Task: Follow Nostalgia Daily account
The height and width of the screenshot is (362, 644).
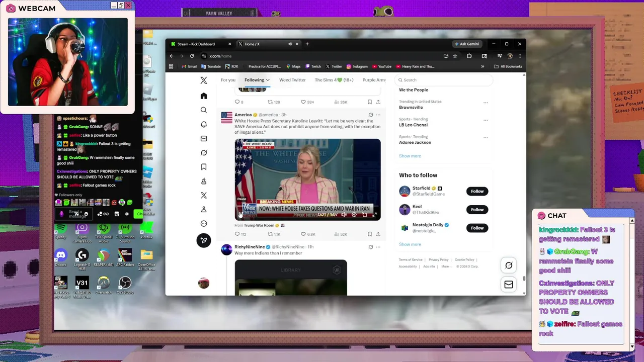Action: [477, 228]
